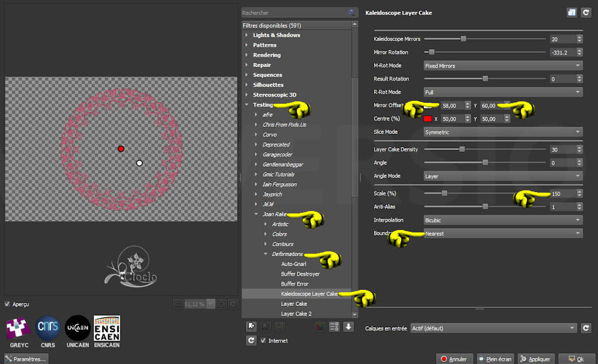Click the expand/collapse all folders icon
The width and height of the screenshot is (598, 364).
[334, 326]
